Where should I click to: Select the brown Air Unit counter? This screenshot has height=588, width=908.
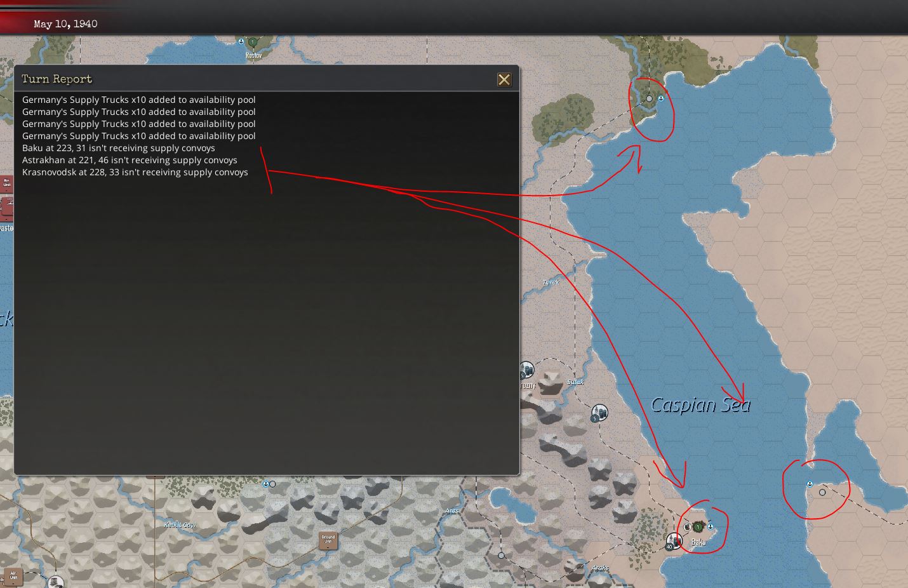coord(13,577)
